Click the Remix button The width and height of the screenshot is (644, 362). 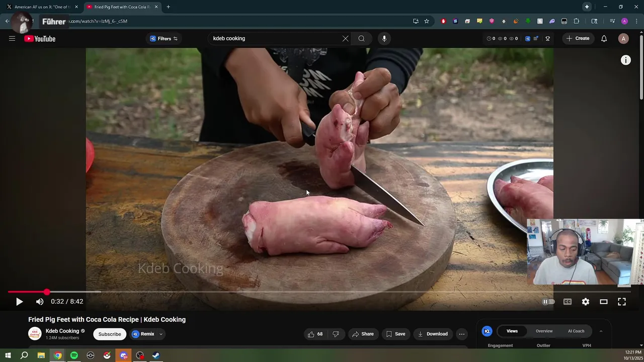point(143,334)
